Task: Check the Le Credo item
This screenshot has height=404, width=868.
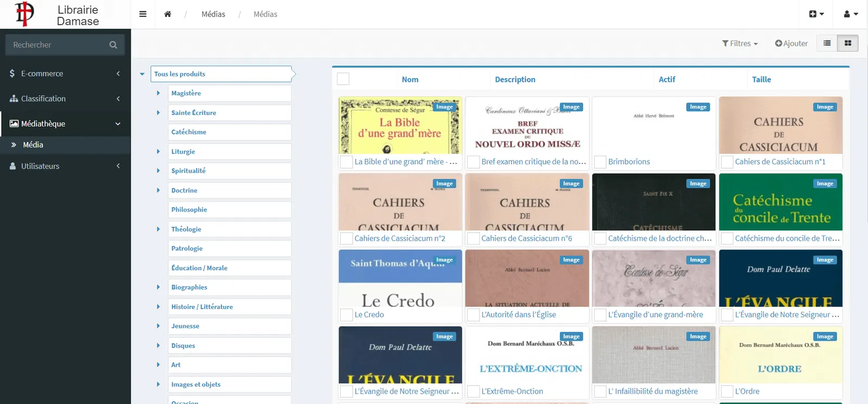Action: [346, 315]
